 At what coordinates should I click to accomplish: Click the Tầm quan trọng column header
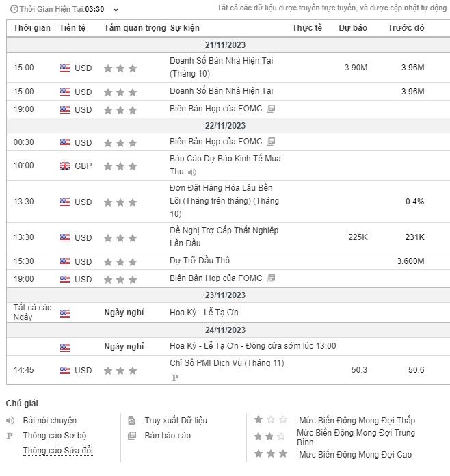[x=135, y=28]
